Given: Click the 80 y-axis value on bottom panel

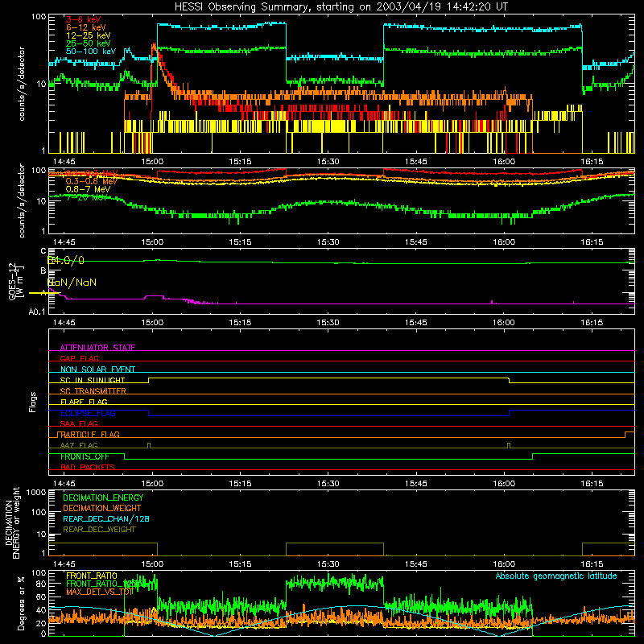Looking at the screenshot, I should click(41, 584).
